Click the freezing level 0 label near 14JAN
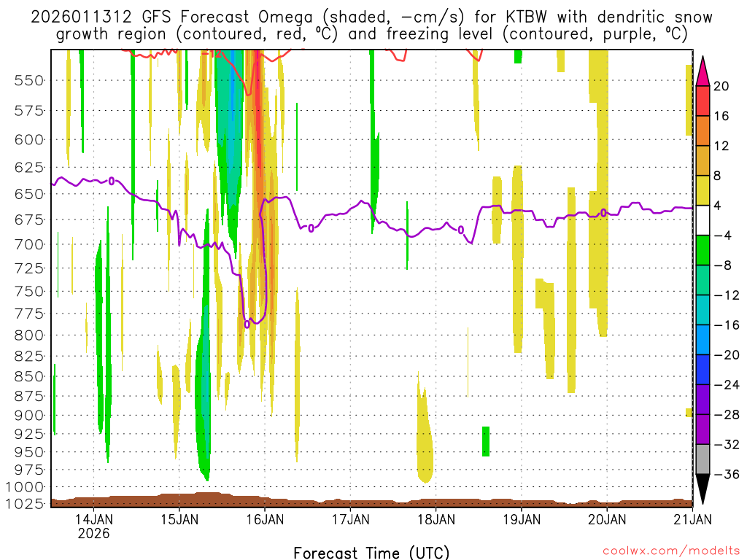The height and width of the screenshot is (560, 747). [x=112, y=181]
